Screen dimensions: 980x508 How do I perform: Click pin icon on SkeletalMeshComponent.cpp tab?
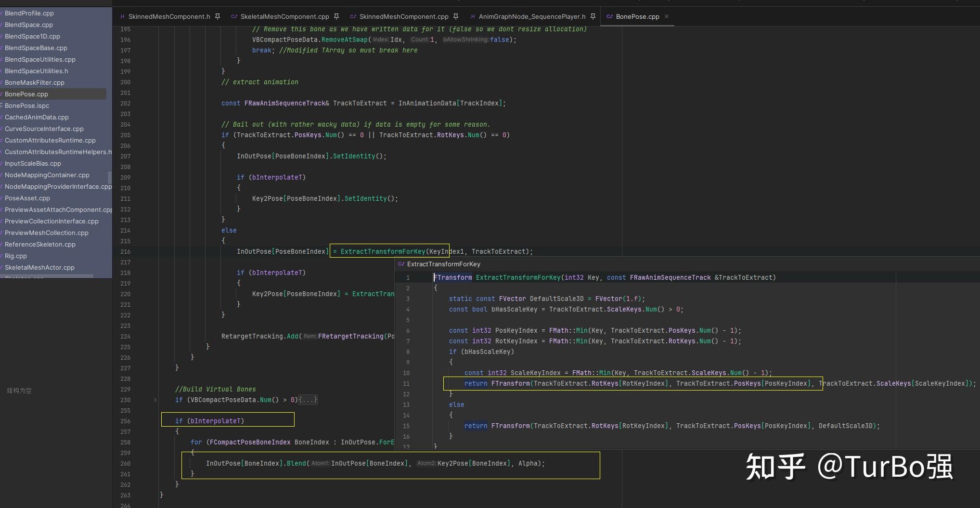pyautogui.click(x=336, y=16)
